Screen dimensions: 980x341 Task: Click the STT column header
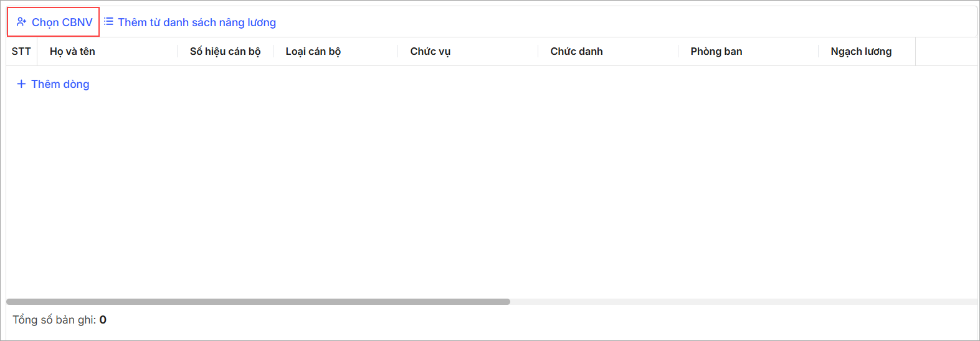[21, 51]
